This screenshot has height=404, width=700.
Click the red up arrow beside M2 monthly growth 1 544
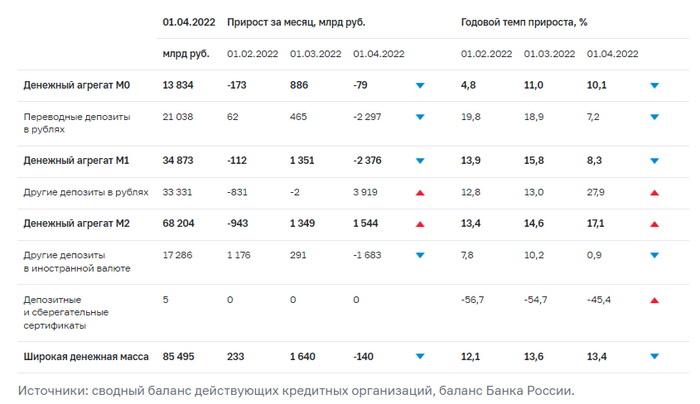pos(420,224)
